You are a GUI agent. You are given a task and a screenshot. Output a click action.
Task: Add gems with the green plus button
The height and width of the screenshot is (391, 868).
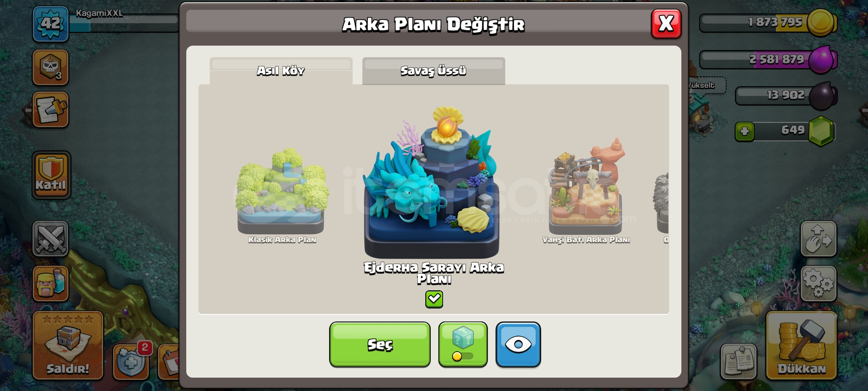pyautogui.click(x=745, y=131)
